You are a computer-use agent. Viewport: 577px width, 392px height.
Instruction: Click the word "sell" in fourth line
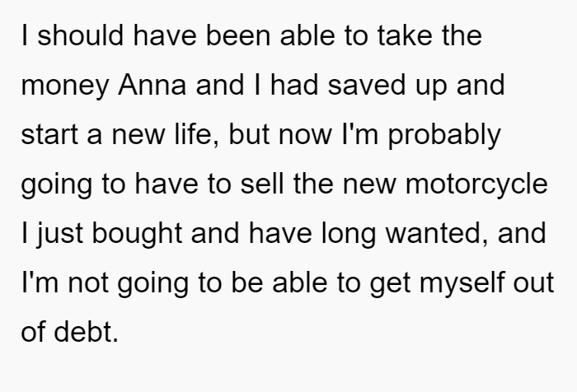tap(262, 184)
